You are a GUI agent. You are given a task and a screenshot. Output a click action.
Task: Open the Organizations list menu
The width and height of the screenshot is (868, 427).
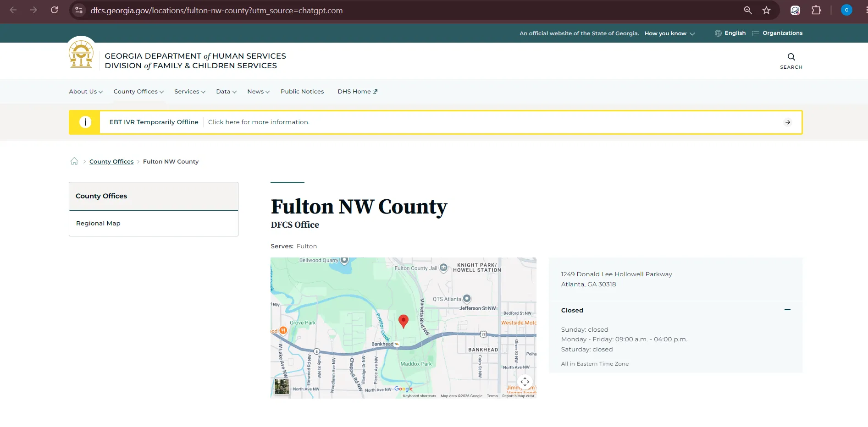[x=777, y=33]
